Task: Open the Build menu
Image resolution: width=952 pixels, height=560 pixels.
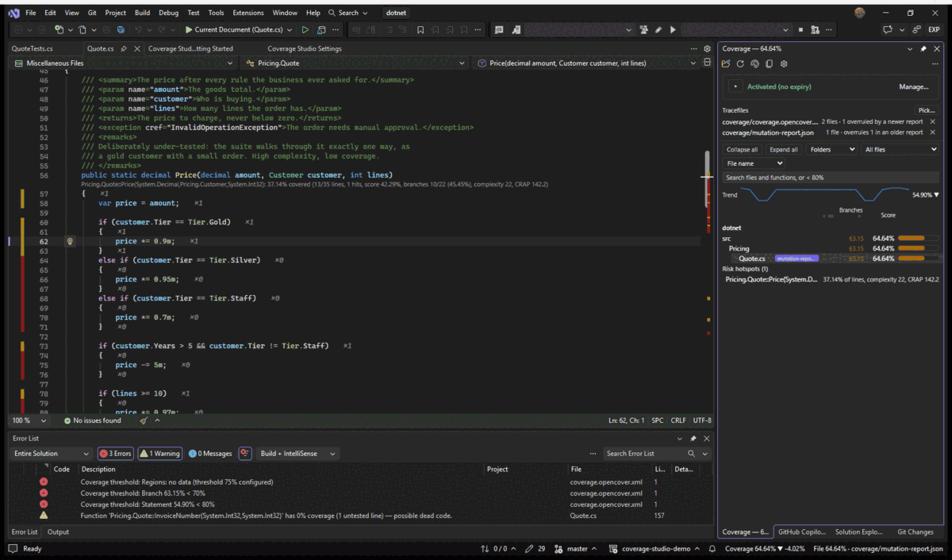Action: click(x=142, y=13)
